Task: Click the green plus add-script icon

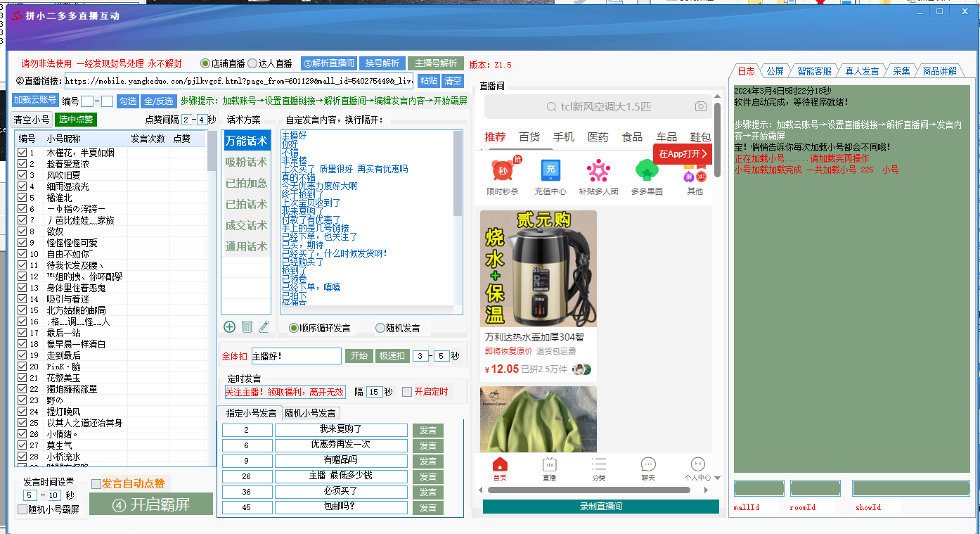Action: pyautogui.click(x=229, y=326)
